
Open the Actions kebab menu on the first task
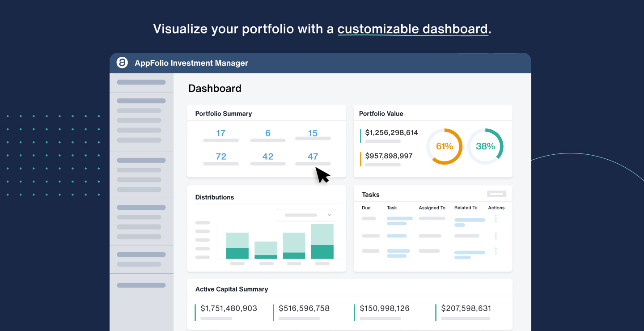496,219
